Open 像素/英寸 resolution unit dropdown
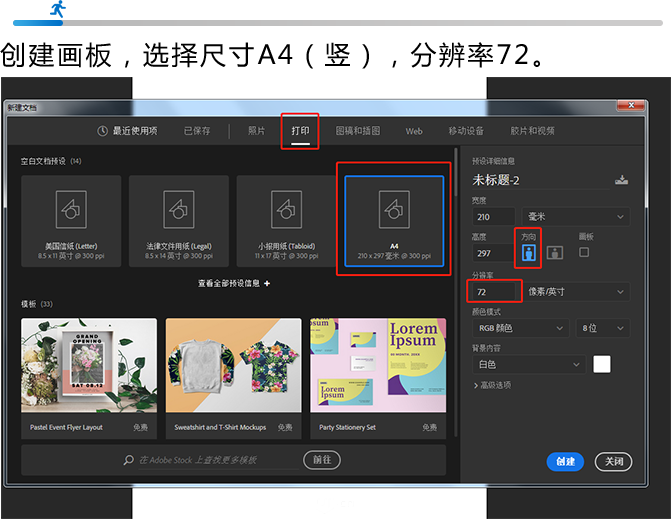 pyautogui.click(x=576, y=292)
